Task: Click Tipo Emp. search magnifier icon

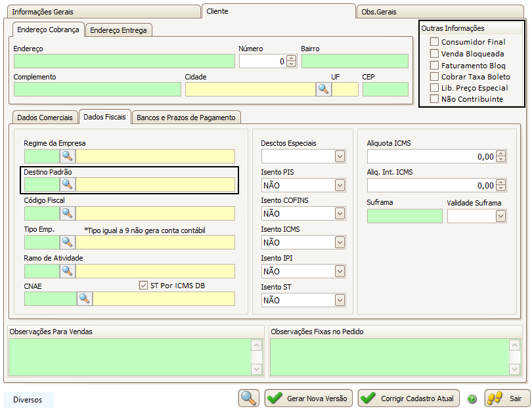Action: pos(68,242)
